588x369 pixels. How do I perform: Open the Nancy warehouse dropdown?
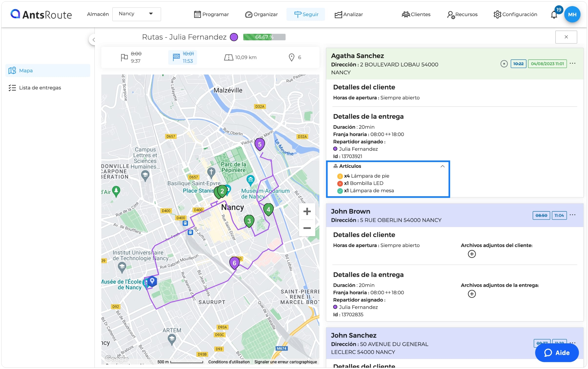click(x=136, y=14)
